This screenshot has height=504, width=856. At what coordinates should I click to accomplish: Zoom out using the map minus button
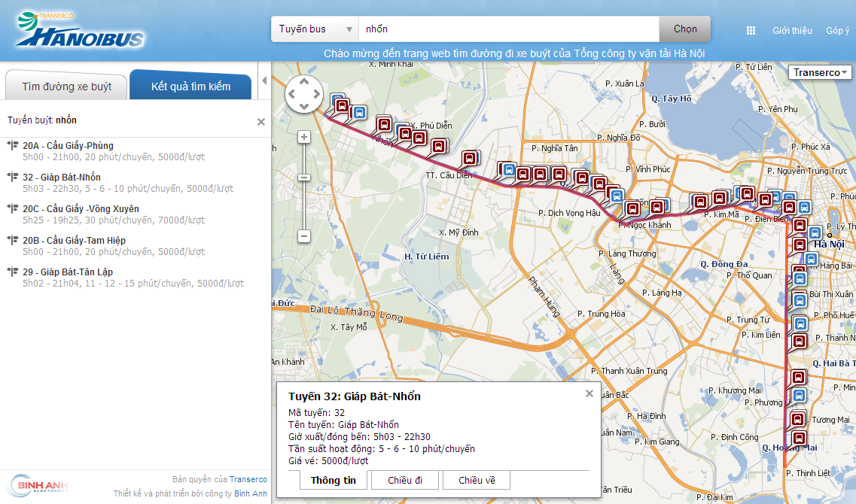pyautogui.click(x=304, y=236)
